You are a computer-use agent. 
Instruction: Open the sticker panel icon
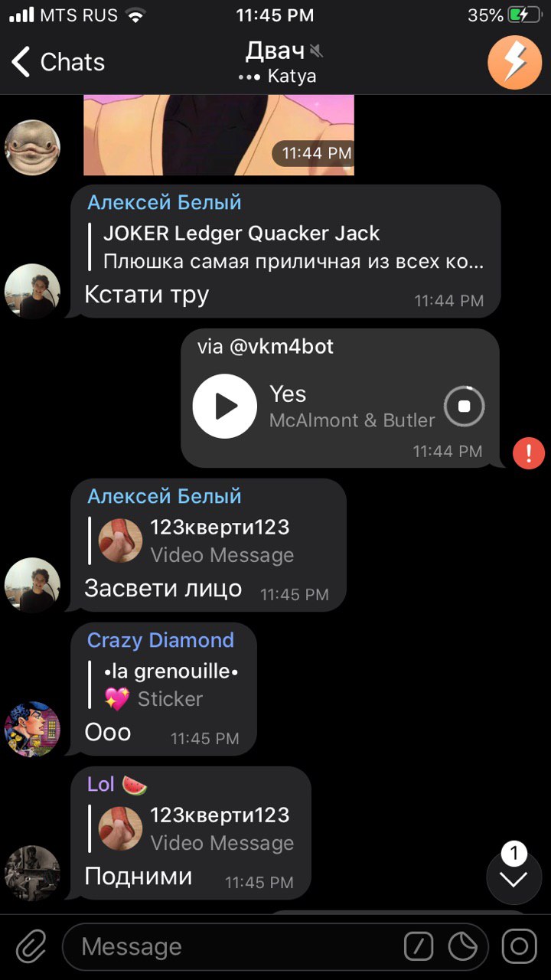(x=463, y=947)
